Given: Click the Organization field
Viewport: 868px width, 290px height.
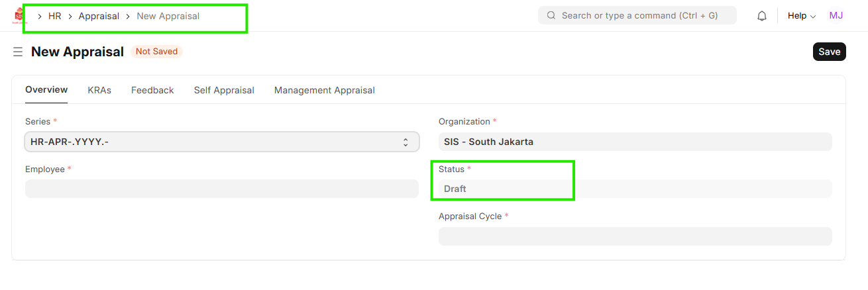Looking at the screenshot, I should click(x=635, y=142).
